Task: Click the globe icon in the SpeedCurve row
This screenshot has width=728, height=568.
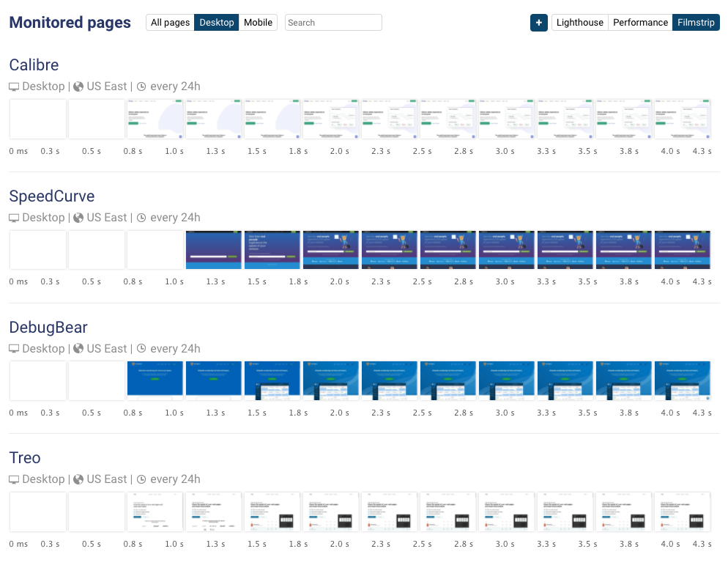Action: click(x=78, y=218)
